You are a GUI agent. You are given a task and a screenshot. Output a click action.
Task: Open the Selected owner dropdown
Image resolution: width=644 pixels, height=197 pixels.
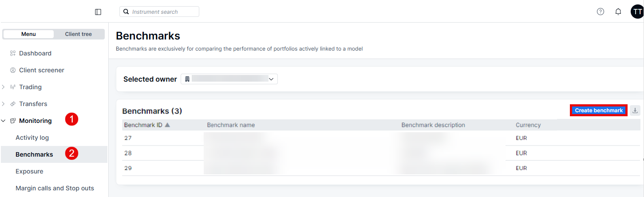(229, 79)
